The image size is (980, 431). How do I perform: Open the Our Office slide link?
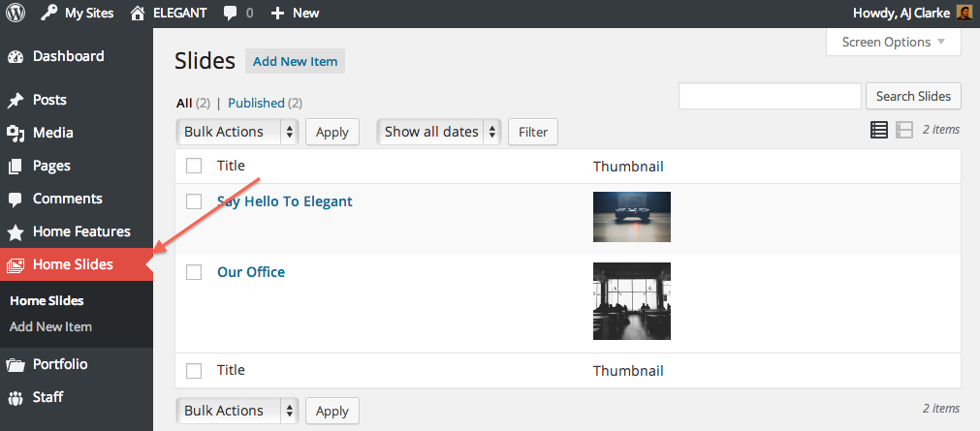tap(251, 272)
